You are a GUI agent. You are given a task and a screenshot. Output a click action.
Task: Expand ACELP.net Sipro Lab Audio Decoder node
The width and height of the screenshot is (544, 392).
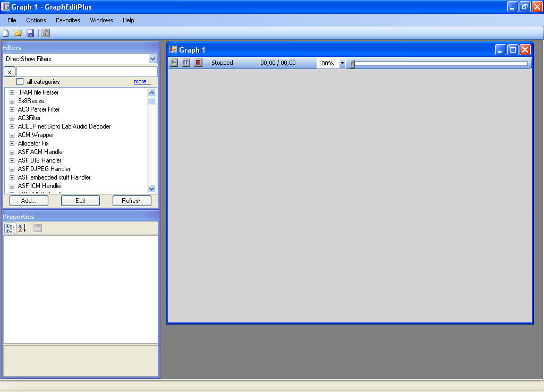coord(12,126)
